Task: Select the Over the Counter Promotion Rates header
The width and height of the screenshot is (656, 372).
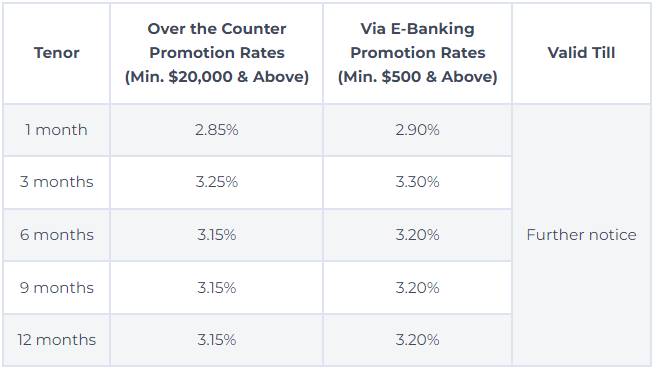Action: (x=217, y=53)
